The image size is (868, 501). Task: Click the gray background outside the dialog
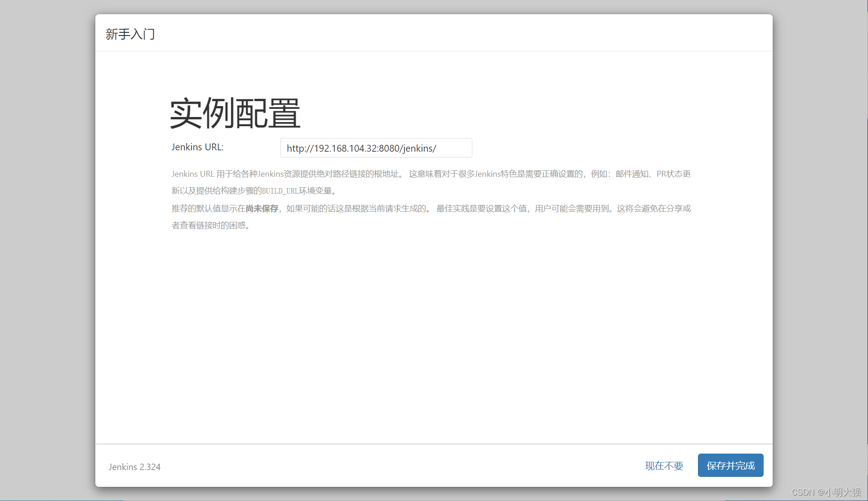click(x=46, y=250)
